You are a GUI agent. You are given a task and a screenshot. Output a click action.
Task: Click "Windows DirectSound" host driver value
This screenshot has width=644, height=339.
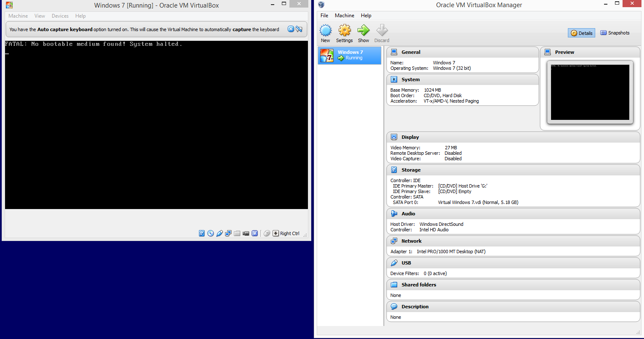click(x=441, y=224)
